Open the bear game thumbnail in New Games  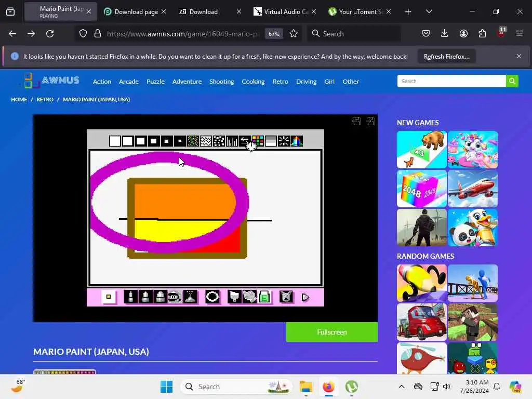[x=422, y=150]
